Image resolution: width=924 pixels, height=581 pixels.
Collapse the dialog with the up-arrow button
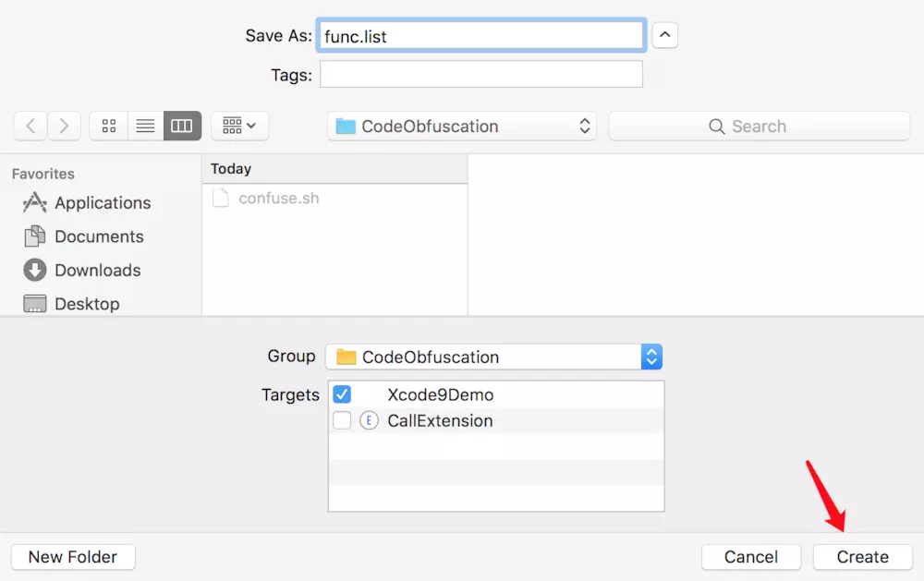[x=664, y=35]
